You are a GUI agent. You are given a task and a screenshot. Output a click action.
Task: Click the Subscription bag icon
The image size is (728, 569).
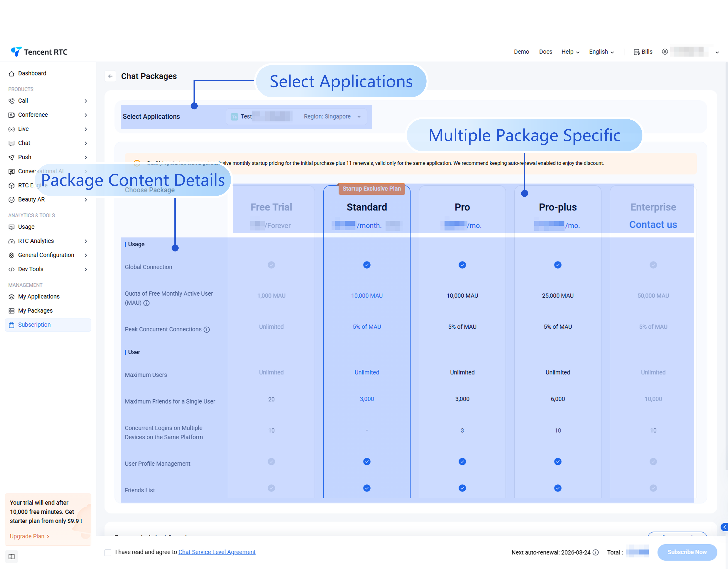pos(12,325)
